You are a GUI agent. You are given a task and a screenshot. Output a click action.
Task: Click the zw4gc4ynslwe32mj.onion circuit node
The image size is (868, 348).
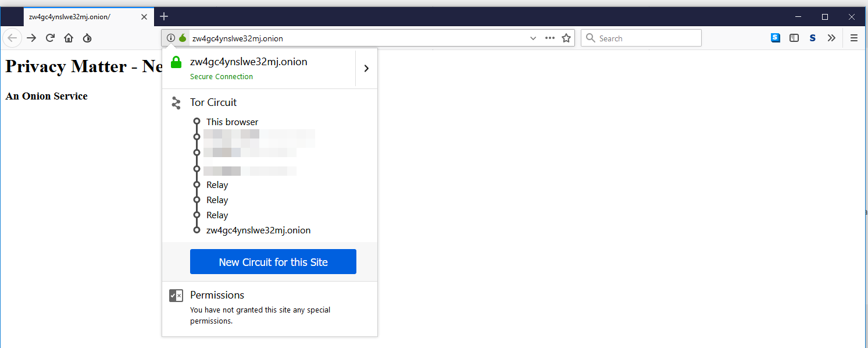click(x=258, y=230)
